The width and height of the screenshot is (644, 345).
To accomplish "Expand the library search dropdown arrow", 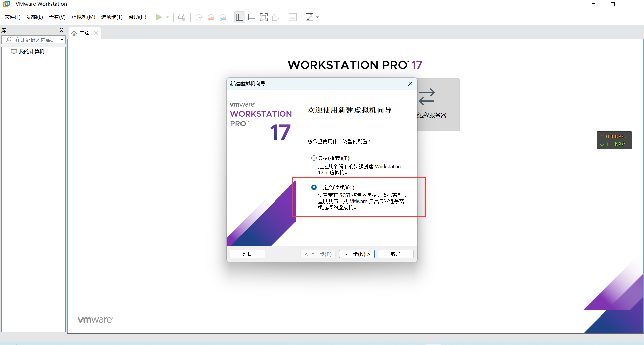I will (62, 40).
